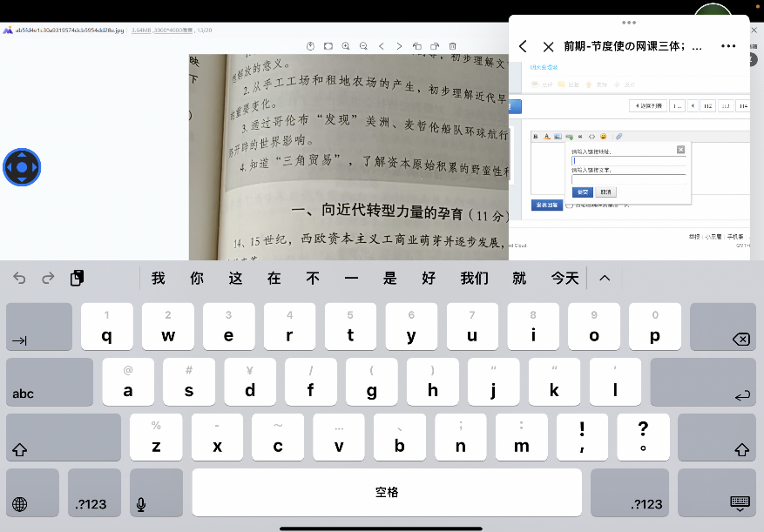Screen dimensions: 764x532
Task: Choose the suggestion 我们
Action: (x=474, y=278)
